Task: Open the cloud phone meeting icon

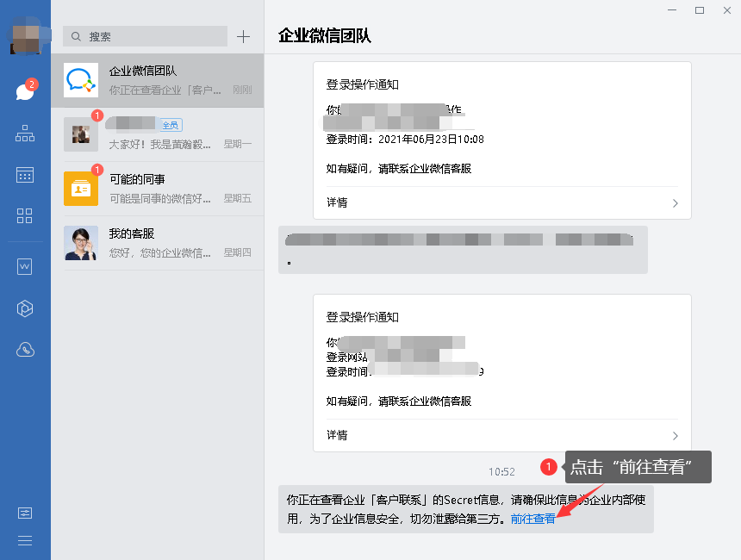Action: (25, 350)
